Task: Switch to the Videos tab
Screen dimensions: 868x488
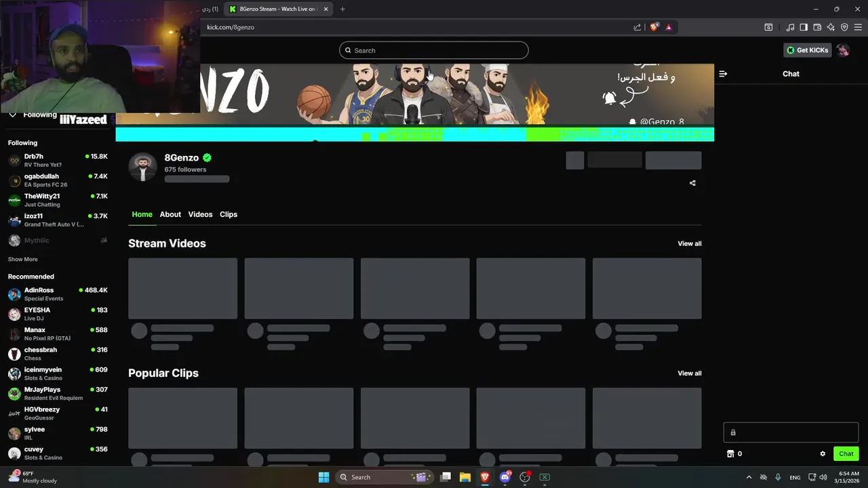Action: point(200,214)
